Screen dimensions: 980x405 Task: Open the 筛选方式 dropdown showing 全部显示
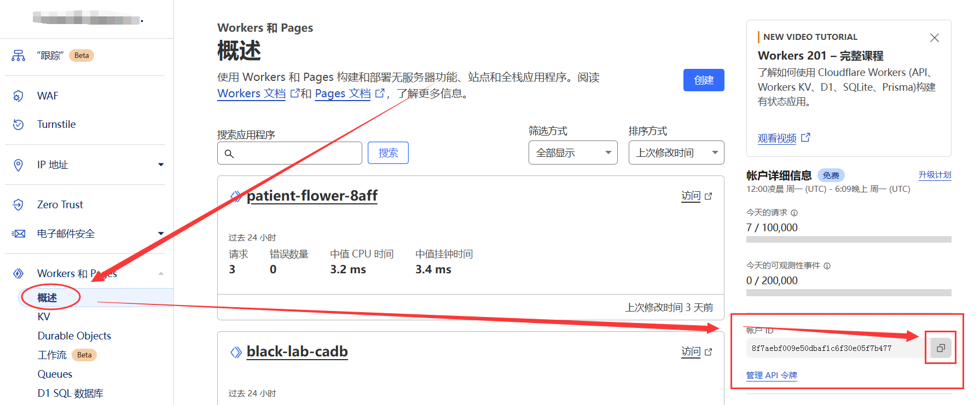click(572, 152)
